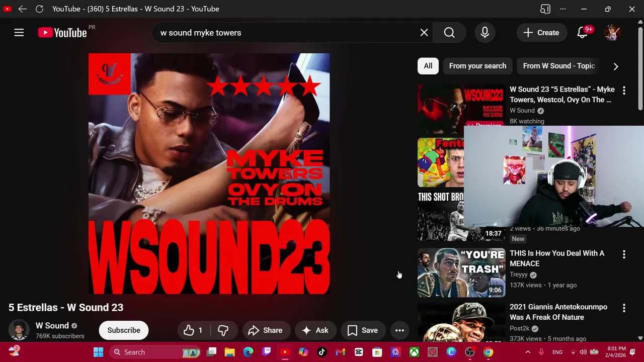Open THIS Is How You Deal With A MENACE

click(x=557, y=258)
